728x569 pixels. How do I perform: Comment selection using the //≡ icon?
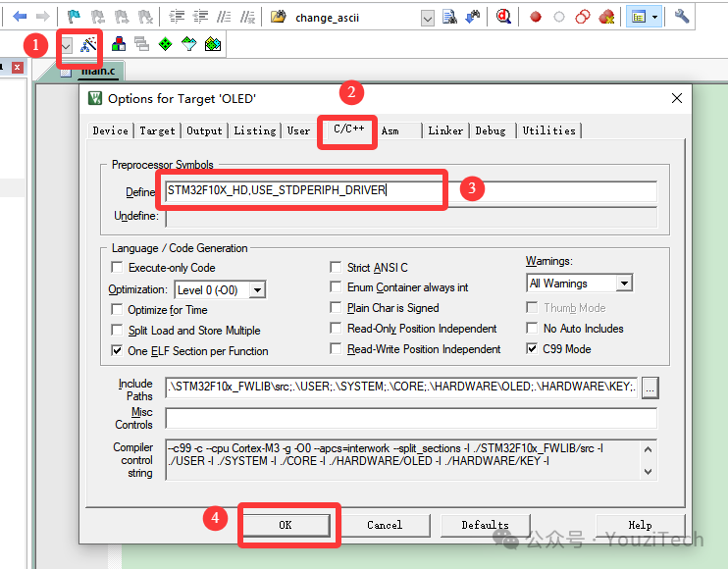[224, 17]
